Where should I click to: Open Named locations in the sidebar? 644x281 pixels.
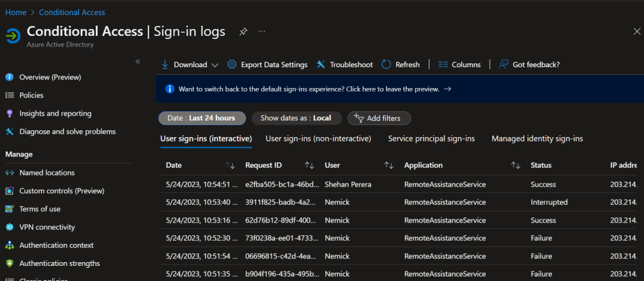(47, 172)
